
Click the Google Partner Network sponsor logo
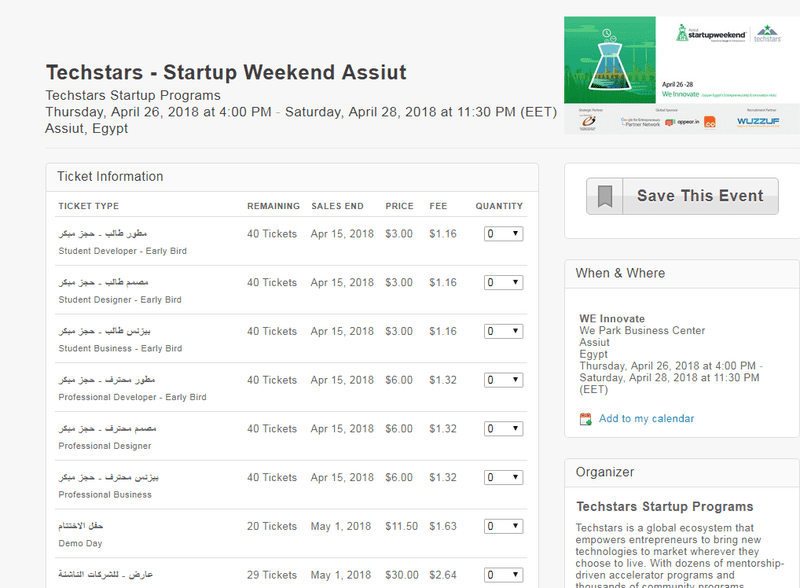(x=640, y=122)
